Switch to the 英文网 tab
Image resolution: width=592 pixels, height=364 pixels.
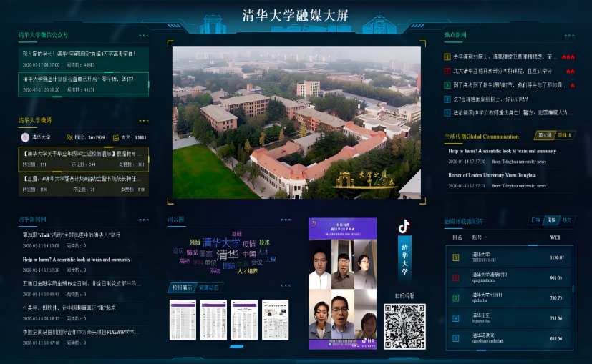545,135
